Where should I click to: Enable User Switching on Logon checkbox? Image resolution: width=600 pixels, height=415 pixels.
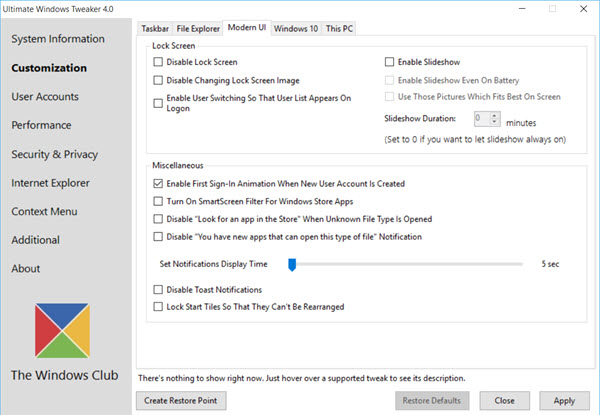pyautogui.click(x=158, y=103)
